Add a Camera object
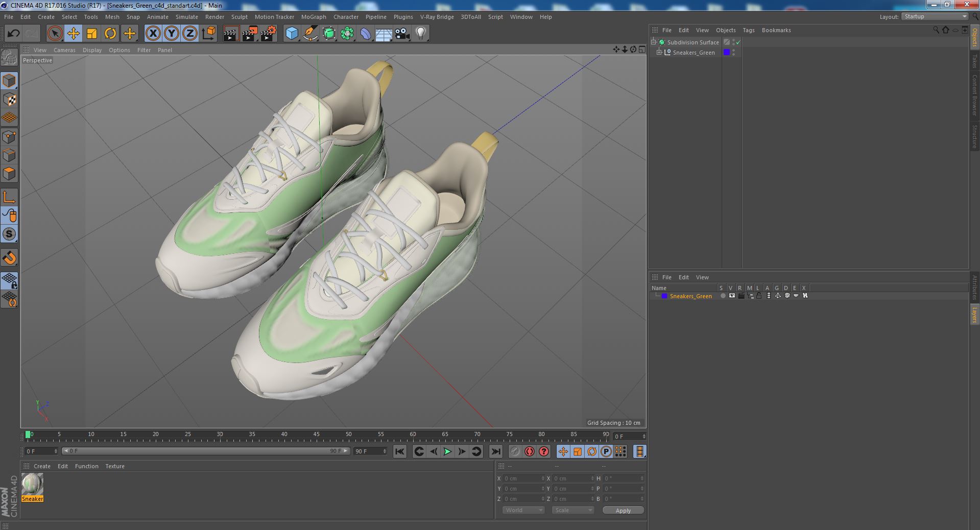The image size is (980, 530). pos(402,34)
